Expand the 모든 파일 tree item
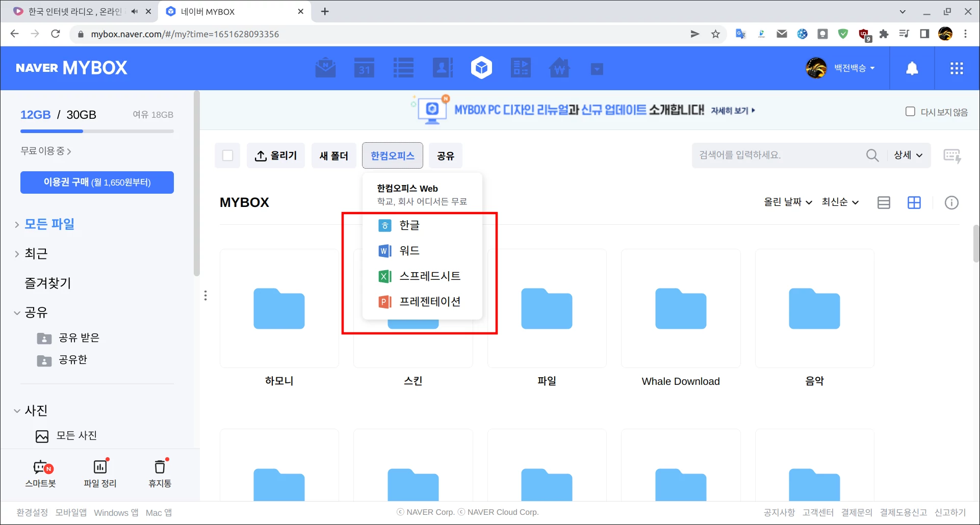This screenshot has width=980, height=525. coord(17,224)
